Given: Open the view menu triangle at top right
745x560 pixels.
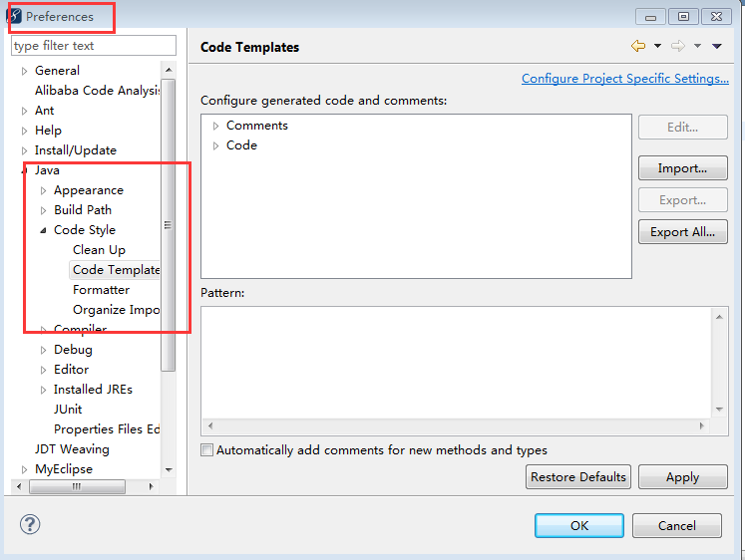Looking at the screenshot, I should point(717,46).
